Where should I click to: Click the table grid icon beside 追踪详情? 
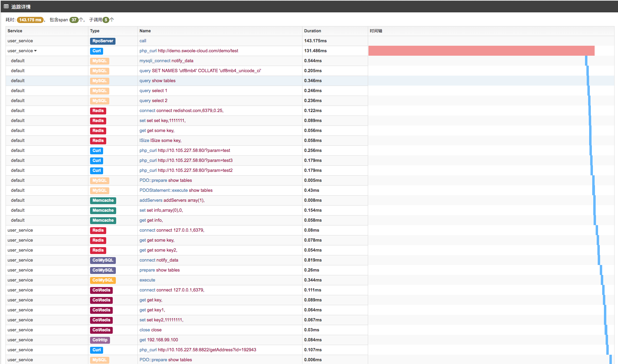[x=6, y=7]
